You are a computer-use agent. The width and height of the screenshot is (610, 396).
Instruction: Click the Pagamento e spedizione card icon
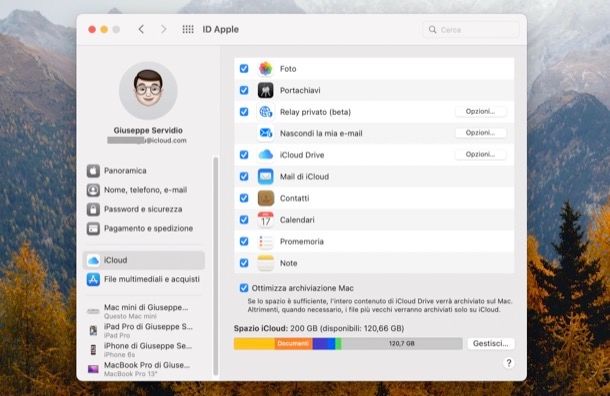tap(93, 228)
